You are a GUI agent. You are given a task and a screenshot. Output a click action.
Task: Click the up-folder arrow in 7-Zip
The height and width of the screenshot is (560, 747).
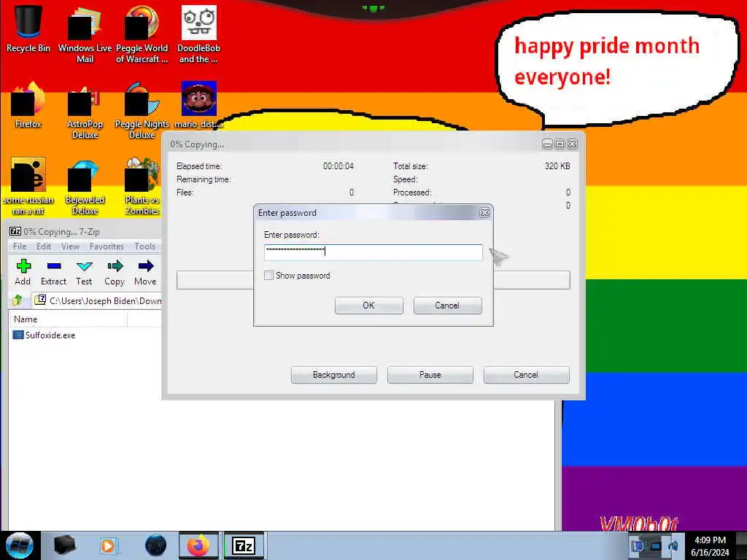[18, 300]
